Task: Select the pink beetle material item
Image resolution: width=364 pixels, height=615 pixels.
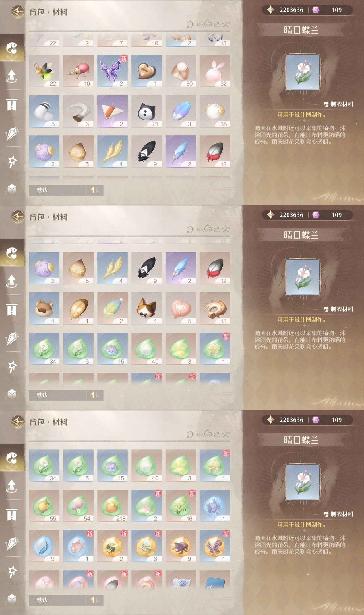Action: [78, 71]
